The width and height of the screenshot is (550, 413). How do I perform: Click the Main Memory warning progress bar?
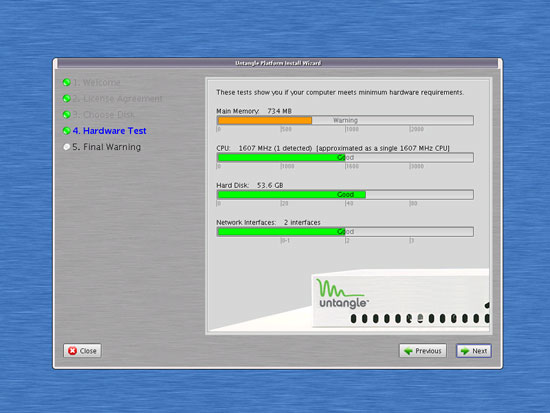345,120
